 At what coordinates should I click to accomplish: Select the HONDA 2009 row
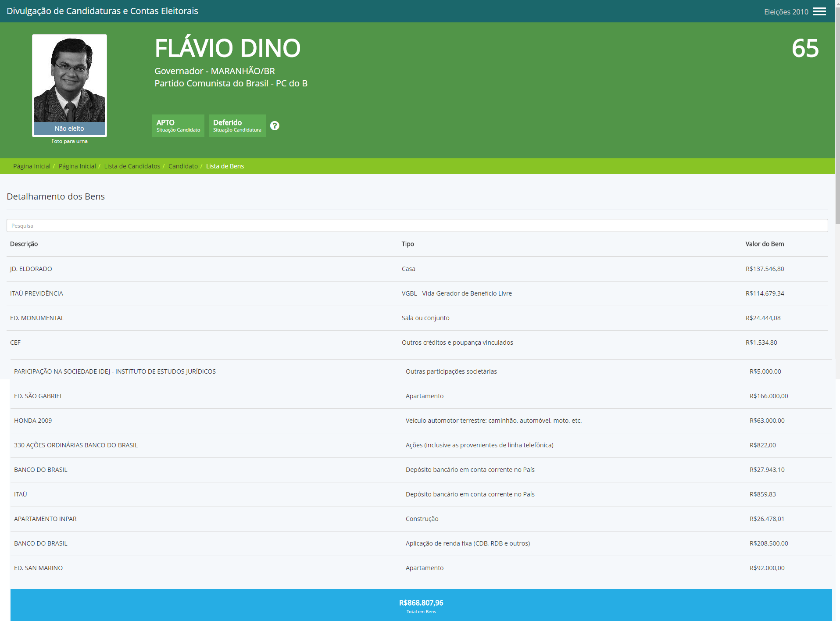point(33,421)
